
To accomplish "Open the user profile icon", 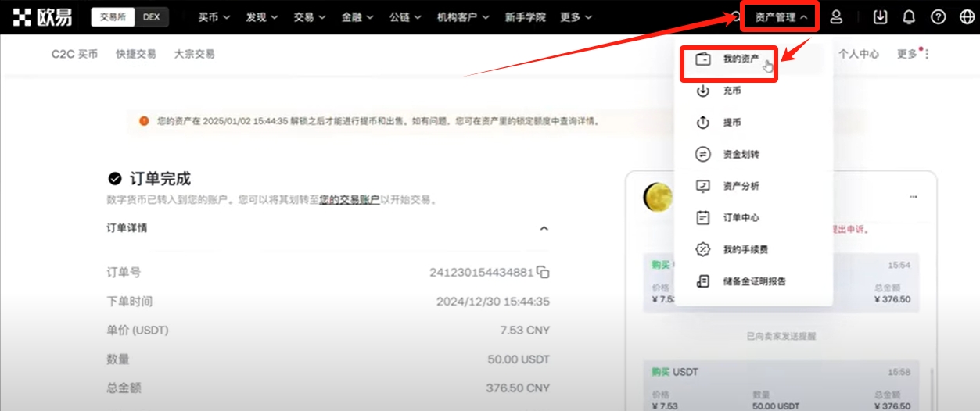I will [836, 17].
